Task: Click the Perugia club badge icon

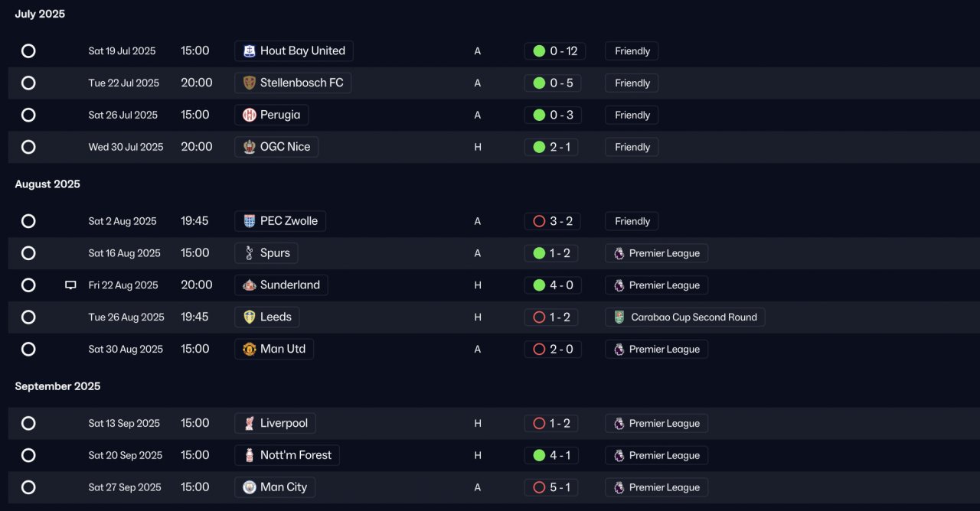Action: (x=249, y=116)
